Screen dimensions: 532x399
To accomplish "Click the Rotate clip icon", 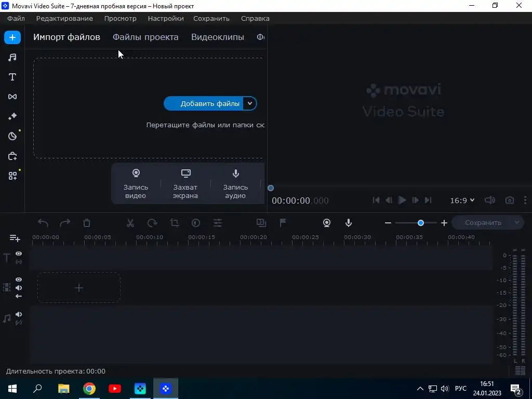I will pyautogui.click(x=152, y=223).
